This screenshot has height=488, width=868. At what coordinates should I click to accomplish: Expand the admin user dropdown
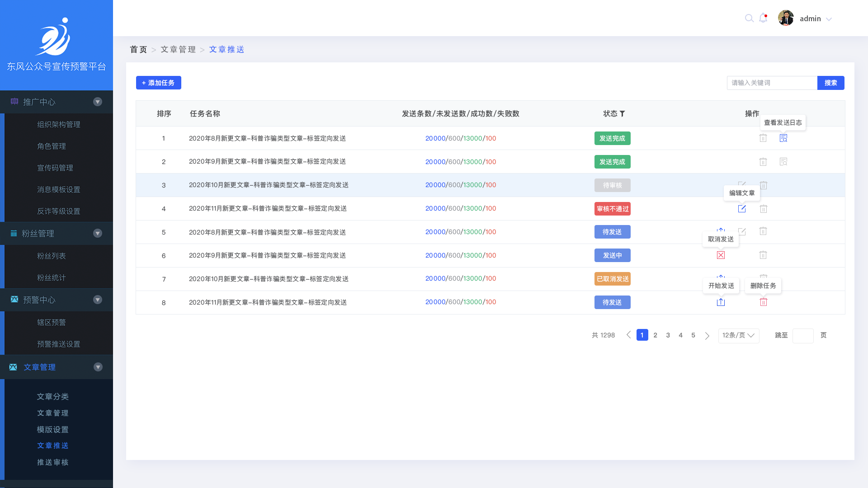point(829,19)
